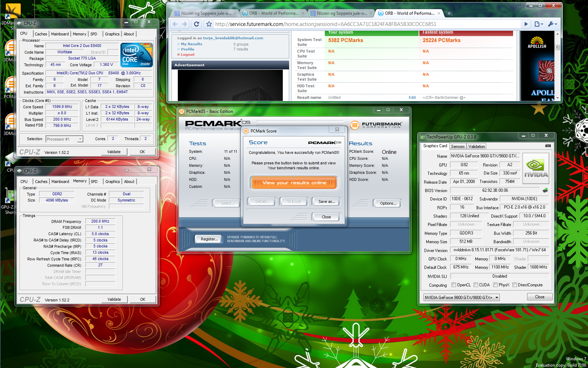Switch to Caches tab in top CPU-Z
The width and height of the screenshot is (588, 368).
tap(41, 34)
